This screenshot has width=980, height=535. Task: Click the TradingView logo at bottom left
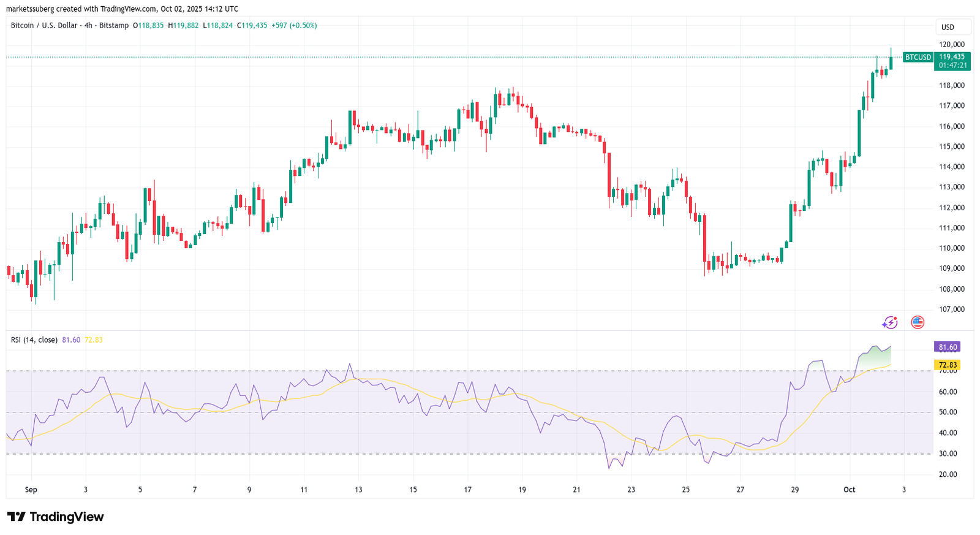pyautogui.click(x=56, y=517)
